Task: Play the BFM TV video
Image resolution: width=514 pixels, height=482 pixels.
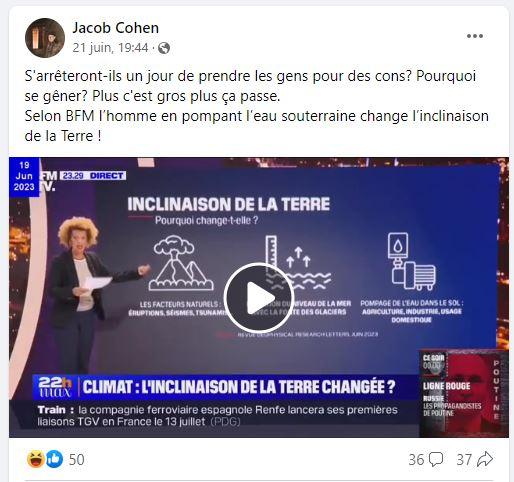Action: point(258,298)
